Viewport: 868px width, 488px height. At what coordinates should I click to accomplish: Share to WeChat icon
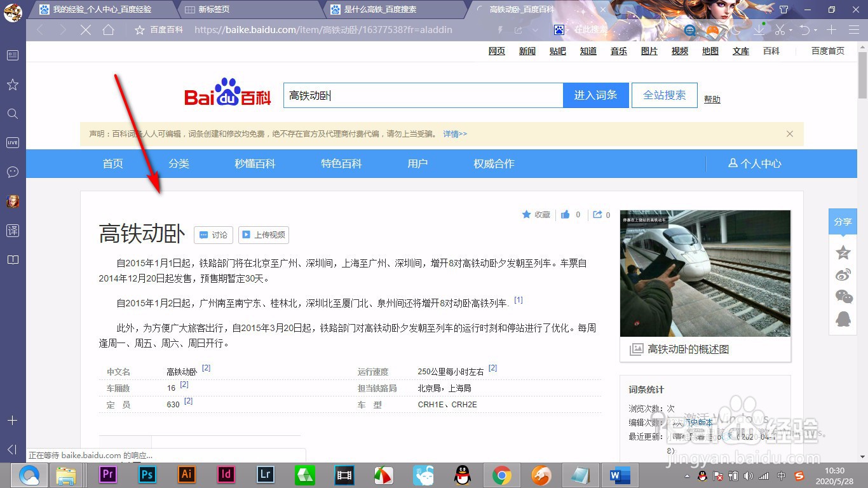tap(843, 296)
